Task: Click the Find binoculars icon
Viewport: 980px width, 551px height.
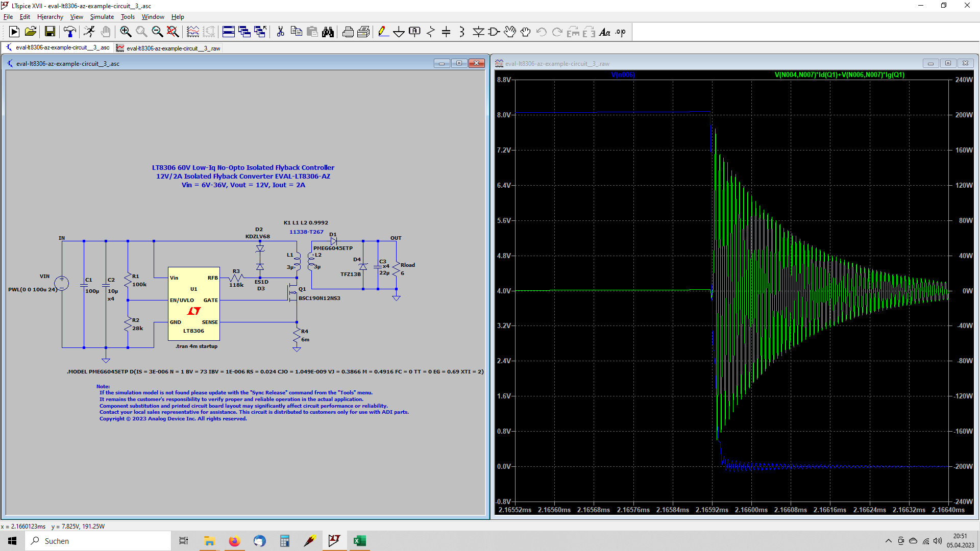Action: point(328,32)
